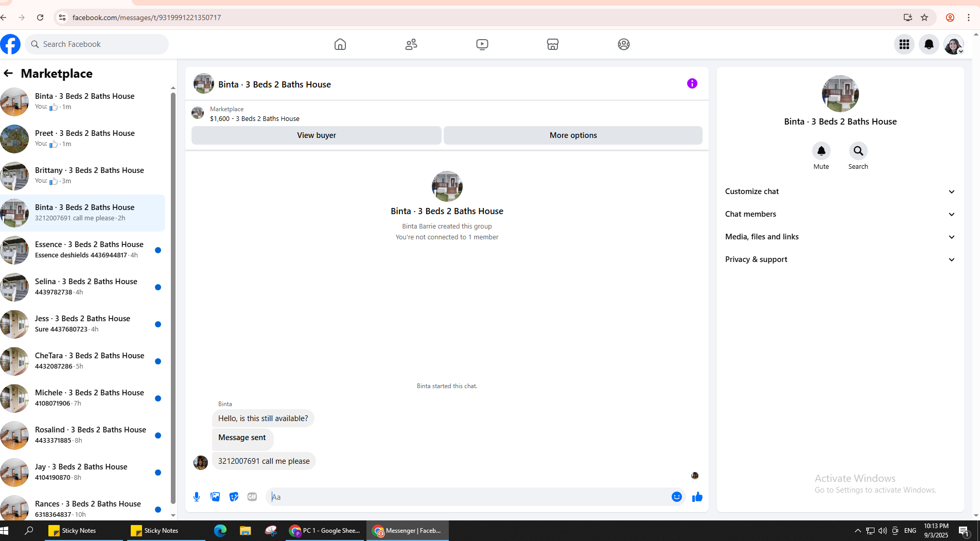Mute the Binta conversation

821,151
